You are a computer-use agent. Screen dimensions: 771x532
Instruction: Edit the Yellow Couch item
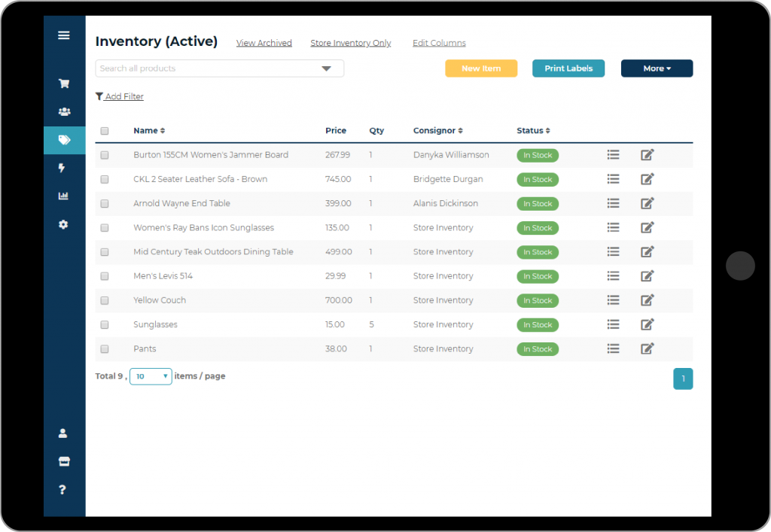(x=647, y=300)
